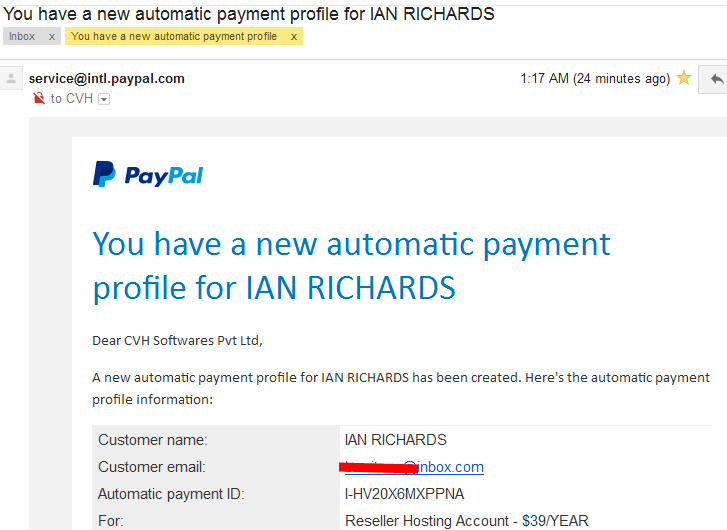This screenshot has width=727, height=530.
Task: Toggle the yellow star on this email
Action: click(684, 77)
